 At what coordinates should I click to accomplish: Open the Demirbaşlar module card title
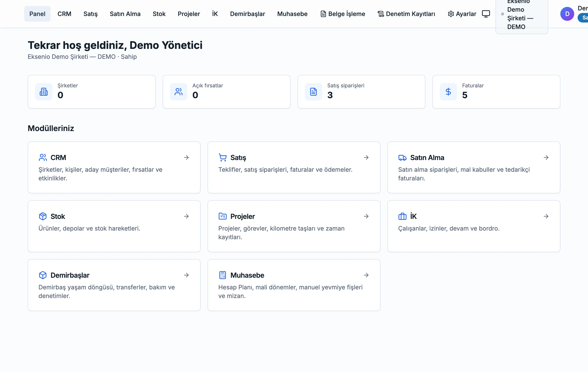coord(70,275)
